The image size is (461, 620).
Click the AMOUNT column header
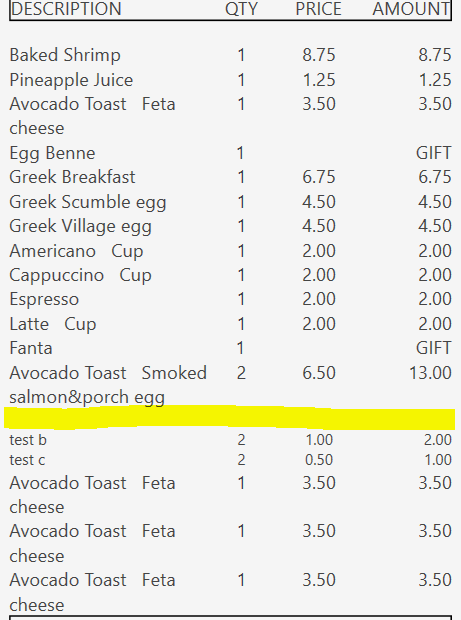411,9
